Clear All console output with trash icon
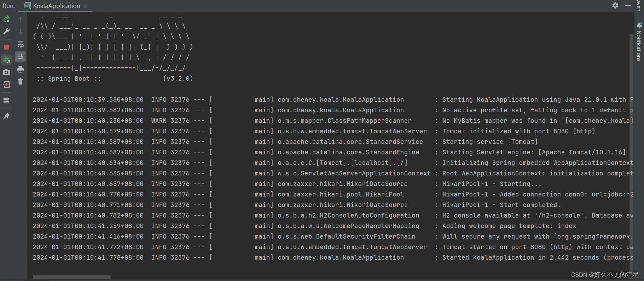The height and width of the screenshot is (281, 644). (x=20, y=82)
